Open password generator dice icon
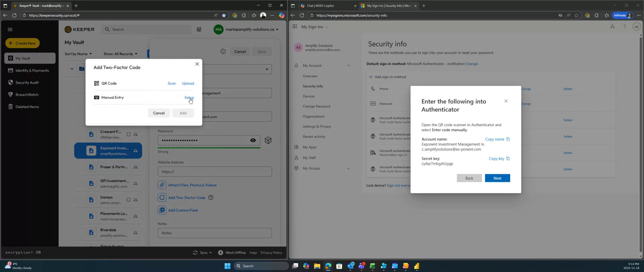The height and width of the screenshot is (272, 644). pos(268,140)
